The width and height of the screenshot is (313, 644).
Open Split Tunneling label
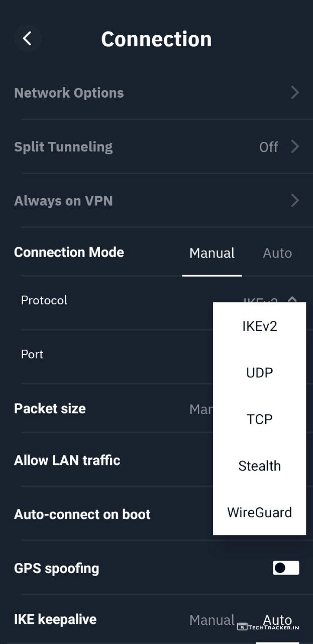63,146
